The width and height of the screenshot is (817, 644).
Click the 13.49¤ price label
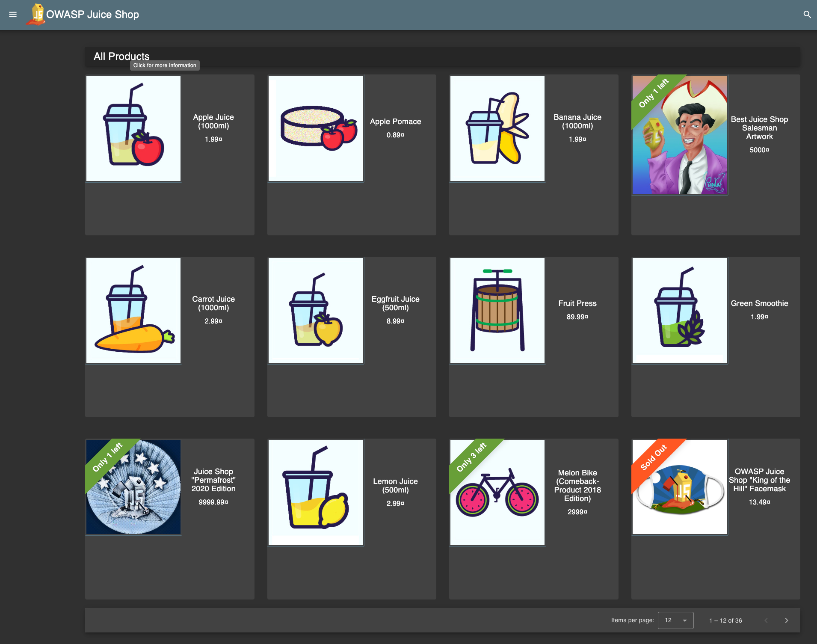(x=759, y=502)
